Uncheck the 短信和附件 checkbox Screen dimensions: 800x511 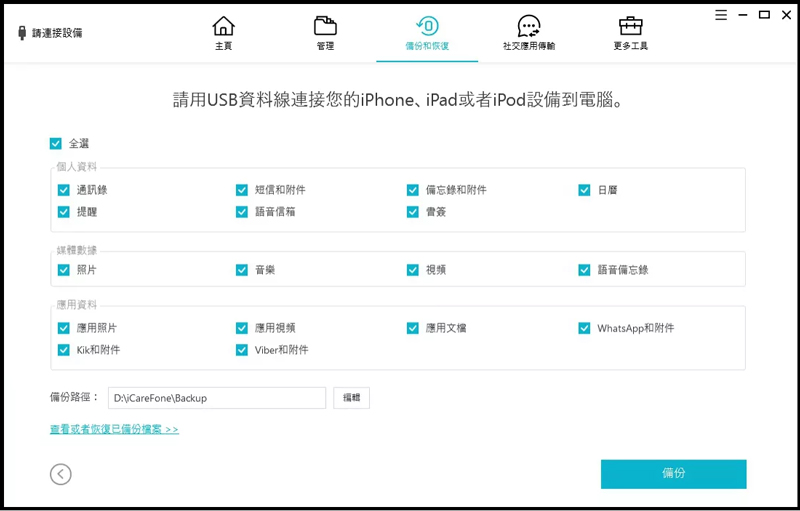[242, 190]
